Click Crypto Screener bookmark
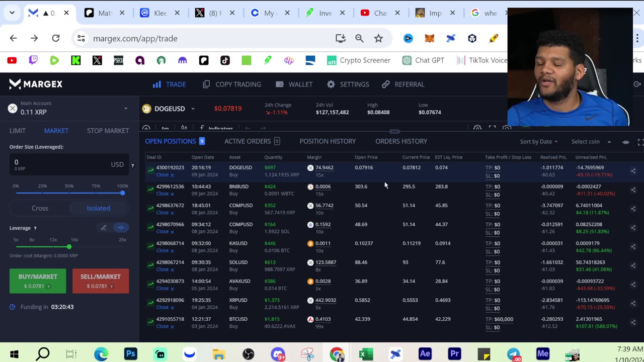644x362 pixels. tap(359, 60)
